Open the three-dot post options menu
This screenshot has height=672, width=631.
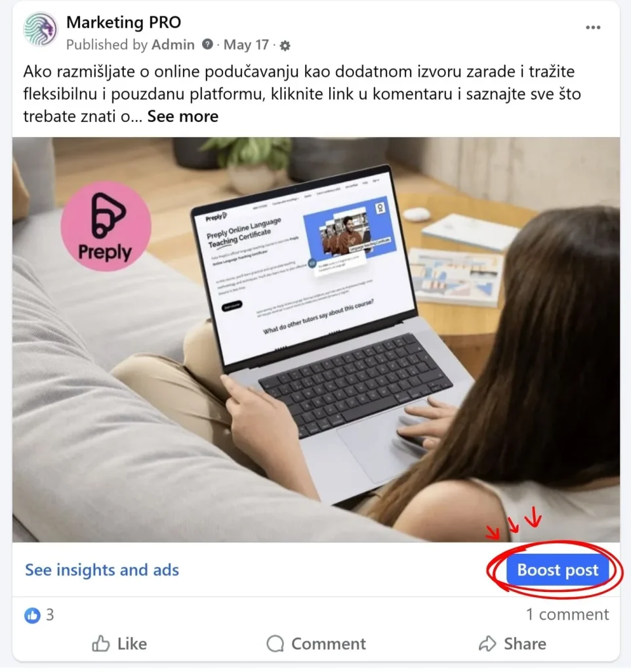point(593,28)
